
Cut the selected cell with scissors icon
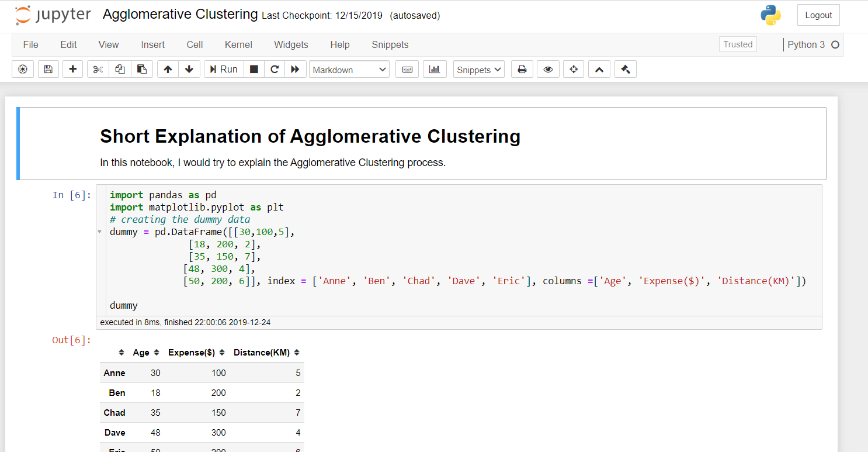click(x=98, y=69)
